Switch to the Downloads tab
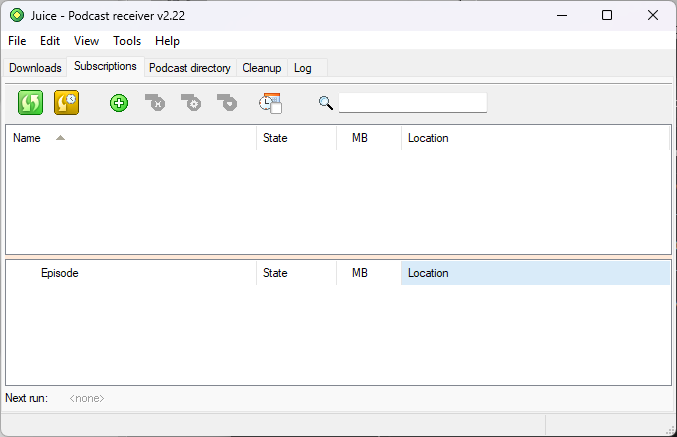The width and height of the screenshot is (677, 437). pos(35,68)
